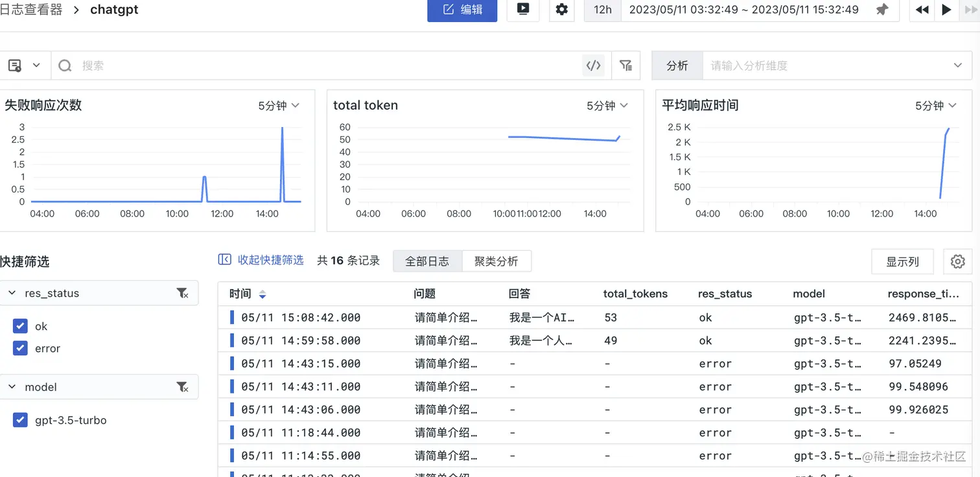This screenshot has height=477, width=980.
Task: Click the magnifier search icon
Action: click(x=65, y=65)
